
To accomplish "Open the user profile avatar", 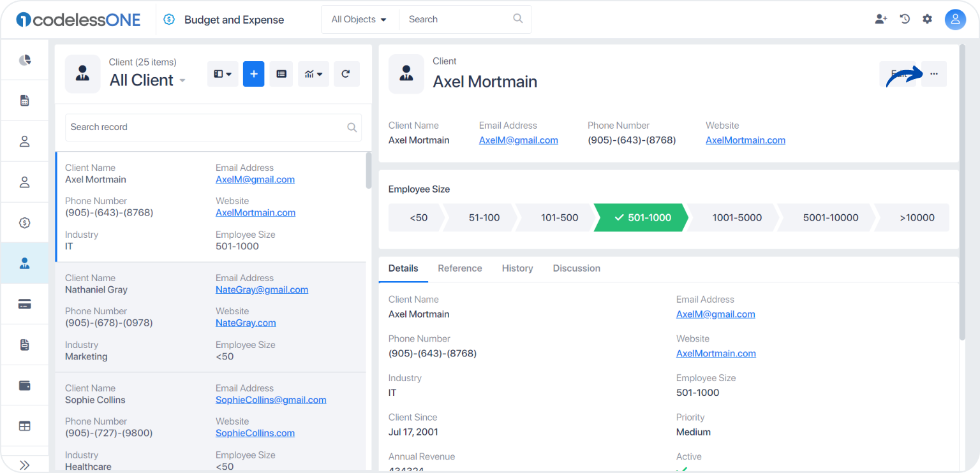I will click(955, 20).
